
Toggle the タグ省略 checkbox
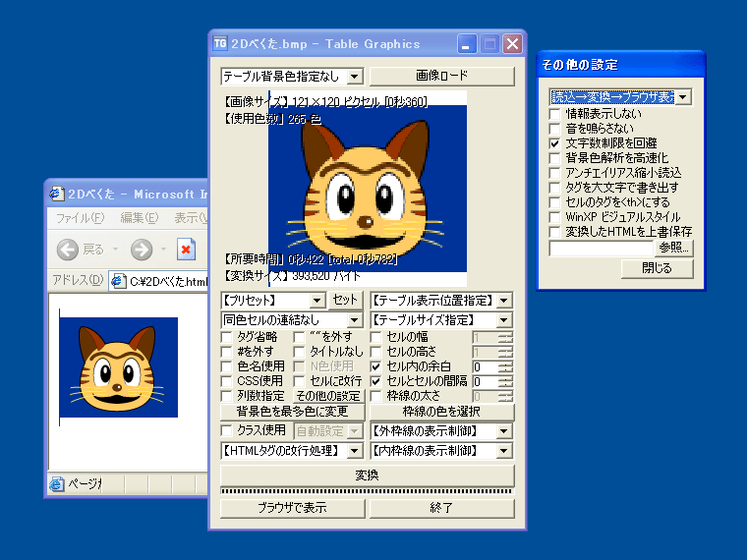pyautogui.click(x=227, y=337)
